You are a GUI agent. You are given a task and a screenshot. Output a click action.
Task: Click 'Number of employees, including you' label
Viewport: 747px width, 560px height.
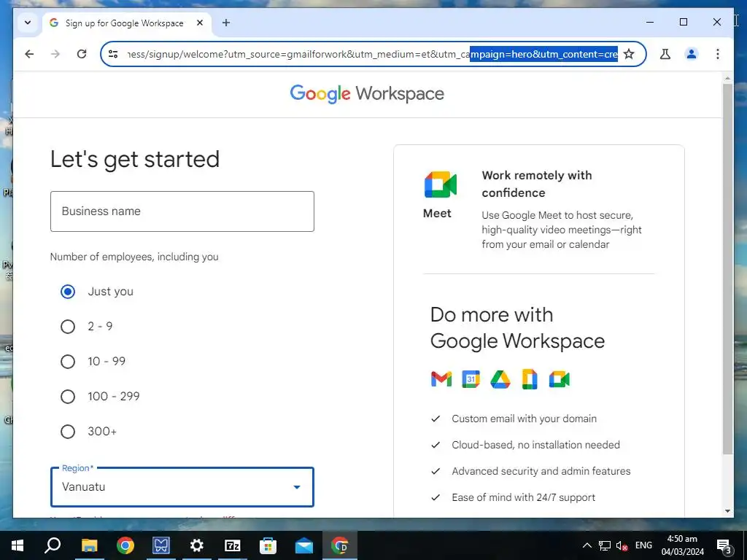coord(134,257)
